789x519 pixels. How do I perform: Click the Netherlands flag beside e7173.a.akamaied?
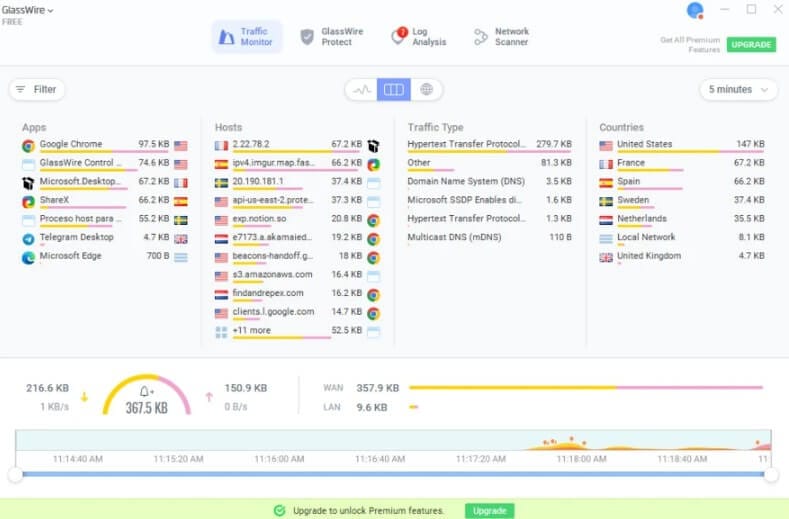coord(221,239)
